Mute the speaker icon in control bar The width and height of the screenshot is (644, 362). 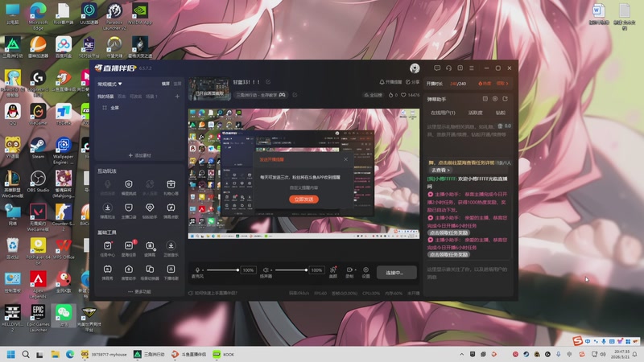point(266,270)
